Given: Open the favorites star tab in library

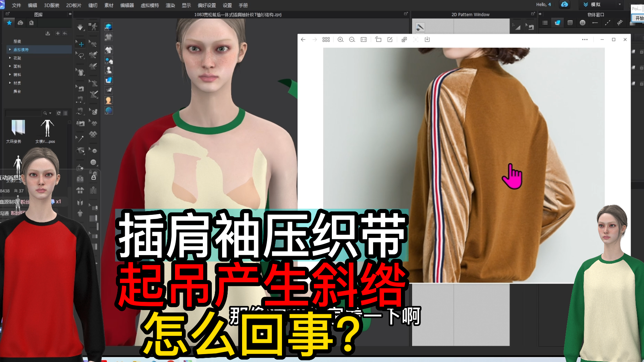Looking at the screenshot, I should click(9, 23).
